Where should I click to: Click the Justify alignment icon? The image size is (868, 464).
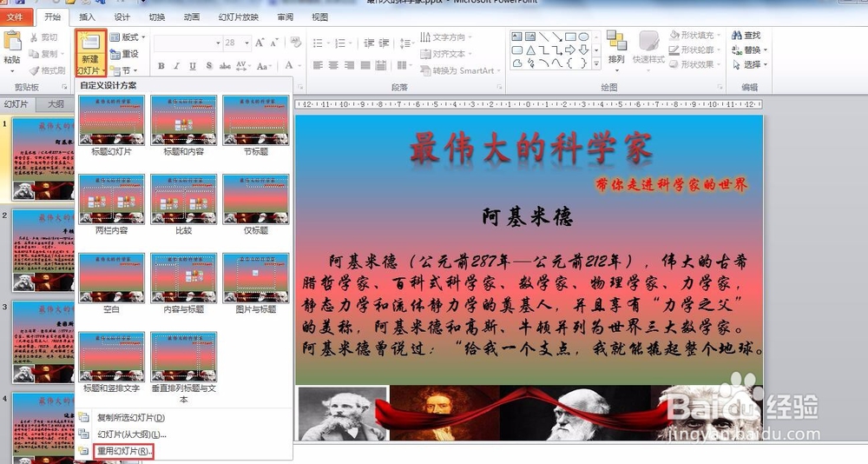[365, 65]
